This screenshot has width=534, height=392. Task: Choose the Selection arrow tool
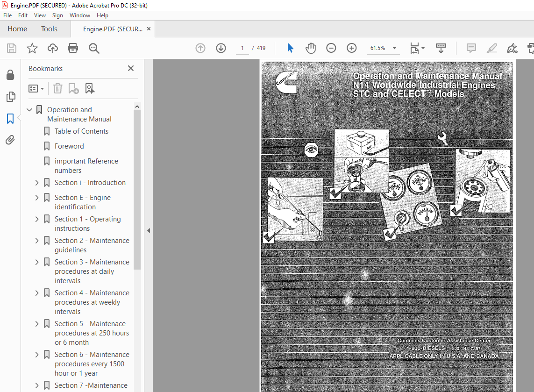[x=290, y=48]
